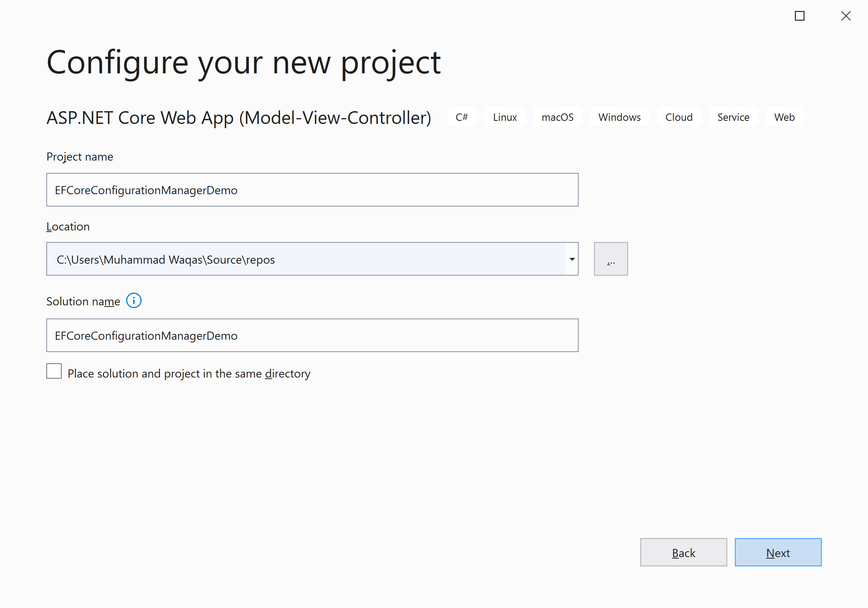Click the ASP.NET Core Web App template title
The image size is (868, 608).
[238, 118]
